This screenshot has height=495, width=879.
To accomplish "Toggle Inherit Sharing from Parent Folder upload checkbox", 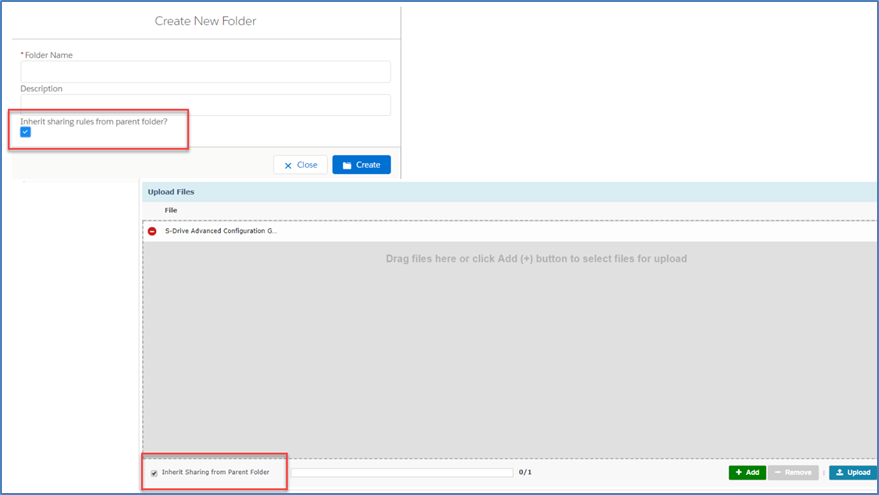I will [154, 472].
